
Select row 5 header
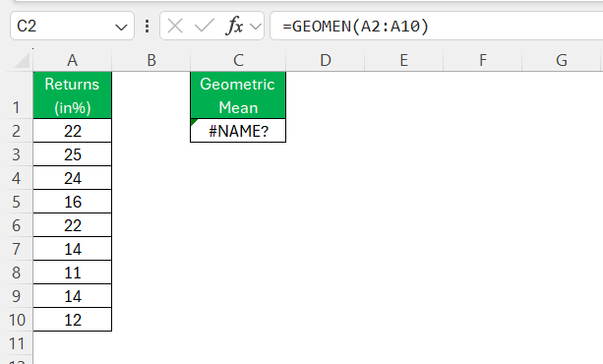pyautogui.click(x=16, y=202)
